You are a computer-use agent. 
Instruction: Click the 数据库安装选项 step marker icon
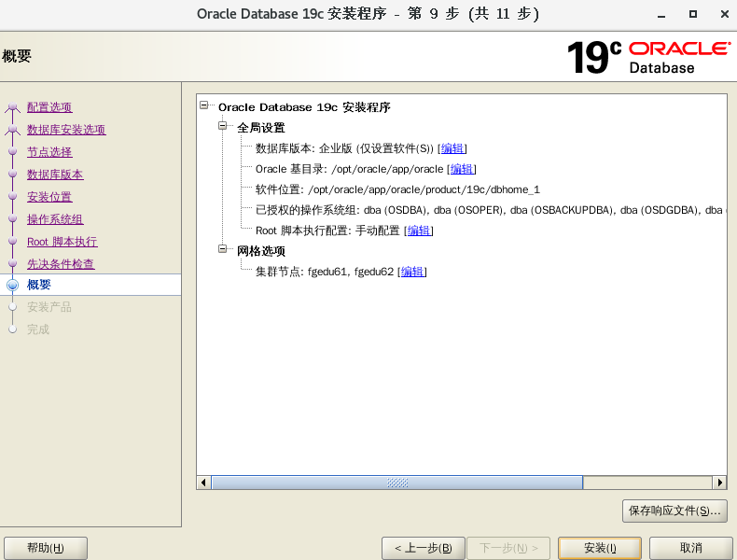(x=13, y=131)
